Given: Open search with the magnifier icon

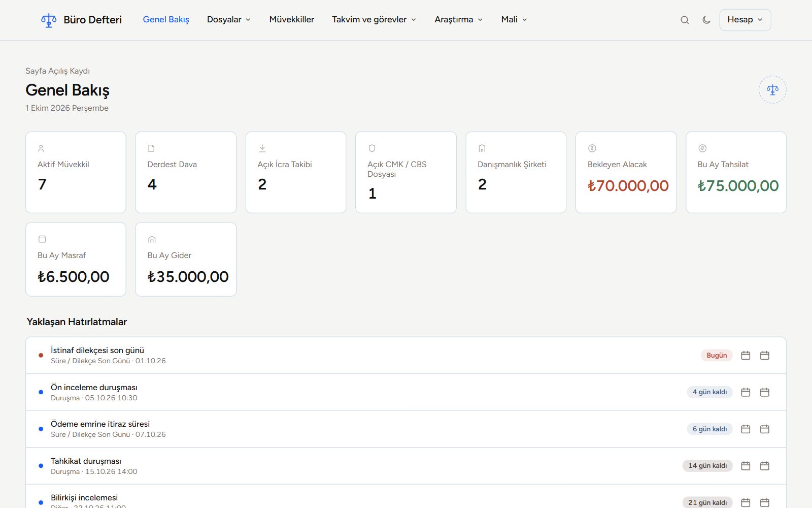Looking at the screenshot, I should pos(685,20).
